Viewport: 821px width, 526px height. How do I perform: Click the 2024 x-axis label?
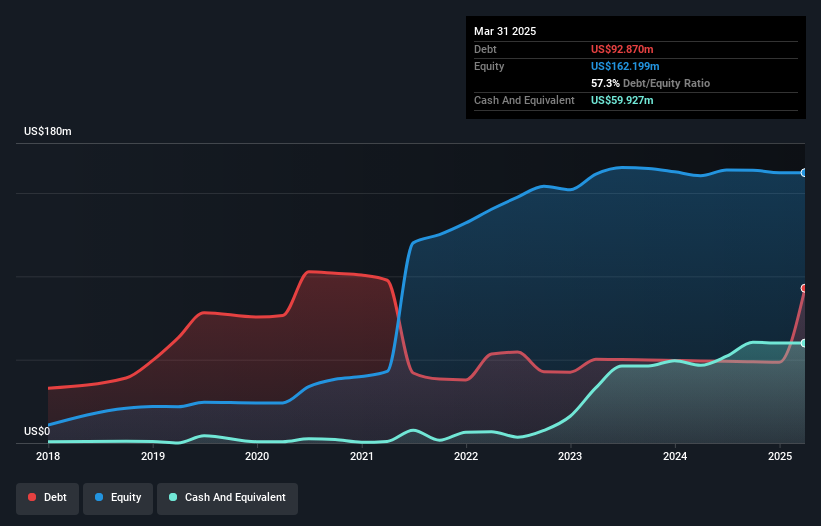[x=675, y=456]
